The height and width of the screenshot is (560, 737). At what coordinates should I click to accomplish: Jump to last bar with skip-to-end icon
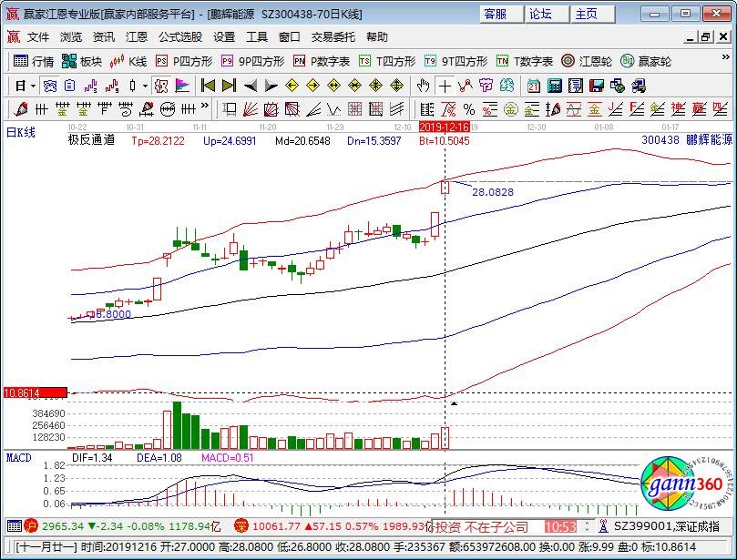[x=229, y=86]
